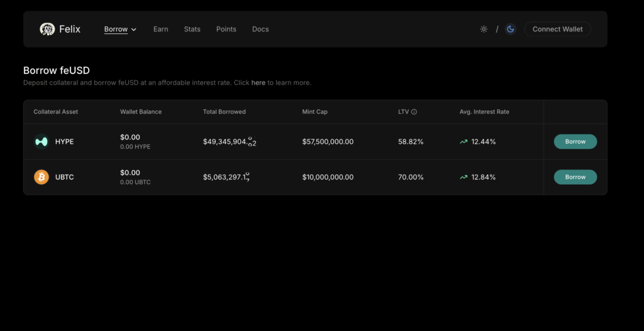Click the $10,000,000.00 mint cap value
The image size is (644, 331).
(x=328, y=177)
